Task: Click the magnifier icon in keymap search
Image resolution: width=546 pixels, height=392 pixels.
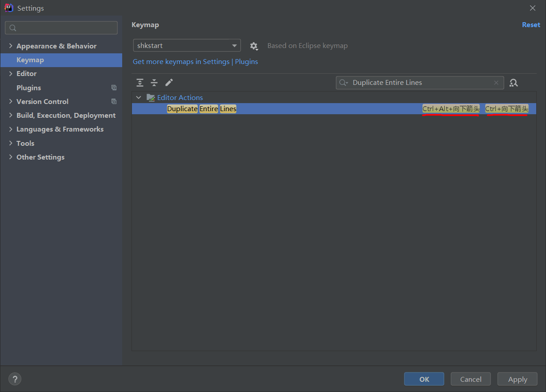Action: pos(343,83)
